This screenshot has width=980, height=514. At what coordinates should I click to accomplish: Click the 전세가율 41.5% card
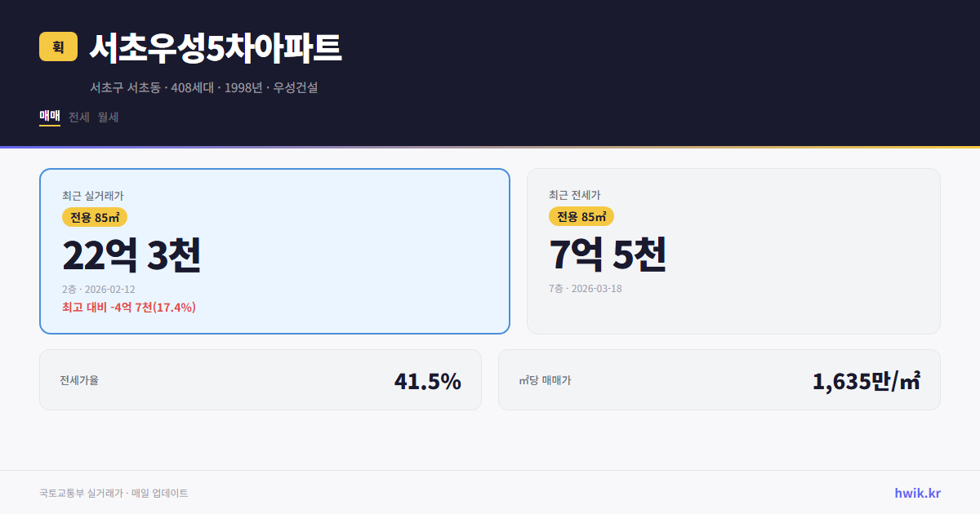click(260, 379)
